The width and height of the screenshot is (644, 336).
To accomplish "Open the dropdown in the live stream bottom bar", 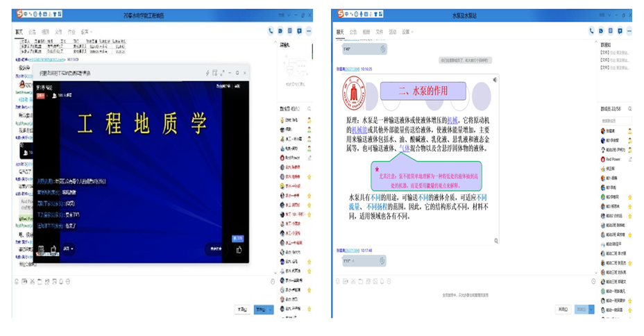I will 69,249.
